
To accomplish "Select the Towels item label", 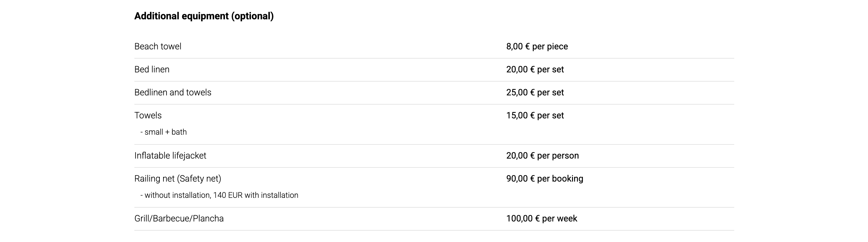I will 148,115.
